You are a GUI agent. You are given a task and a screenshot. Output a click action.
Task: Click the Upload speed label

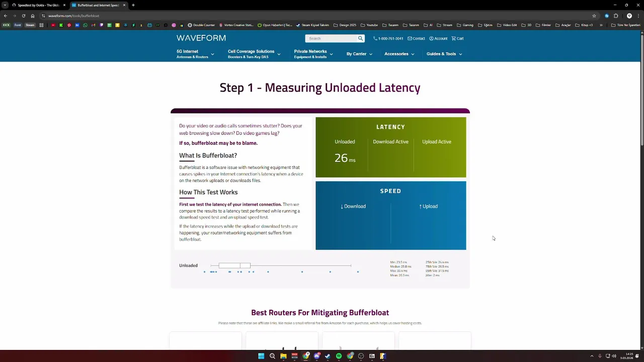pos(428,206)
